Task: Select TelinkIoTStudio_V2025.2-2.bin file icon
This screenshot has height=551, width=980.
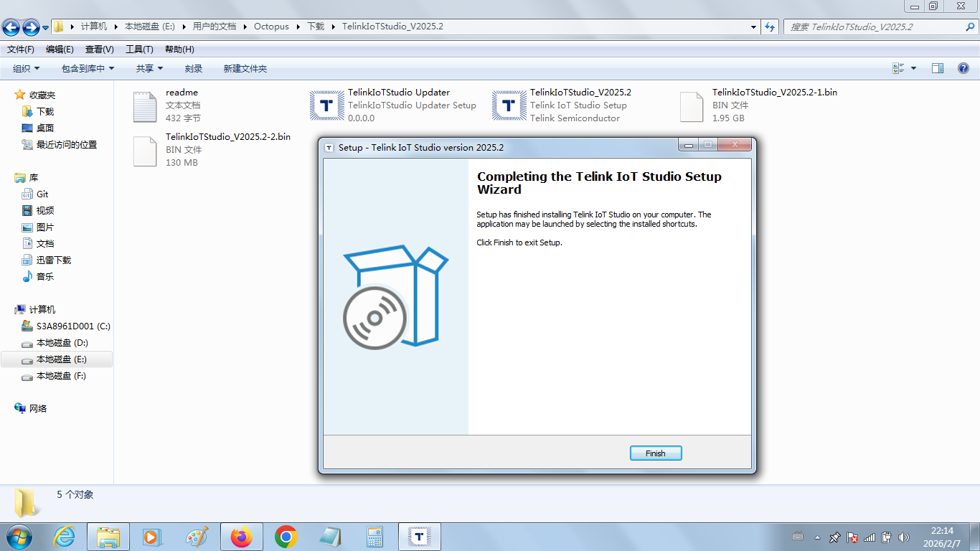Action: (145, 151)
